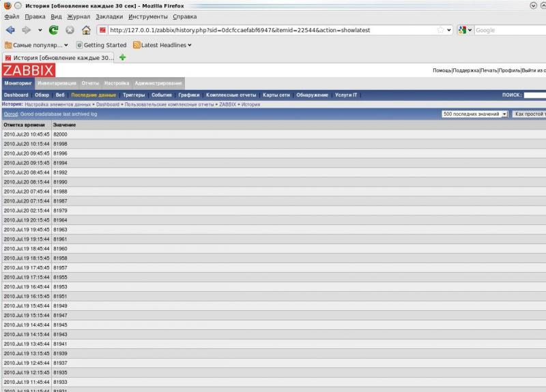Screen dimensions: 546x392
Task: Click the Печать link
Action: tap(489, 71)
